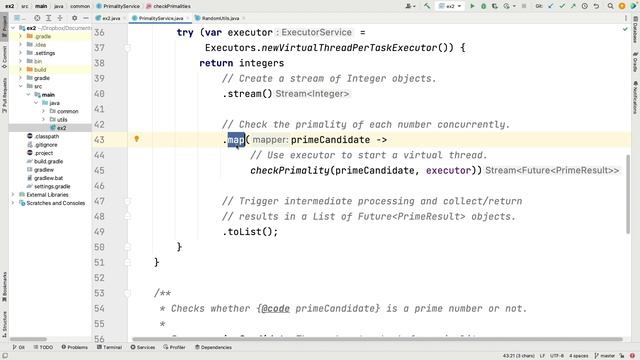640x360 pixels.
Task: Build project with hammer icon
Action: 427,6
